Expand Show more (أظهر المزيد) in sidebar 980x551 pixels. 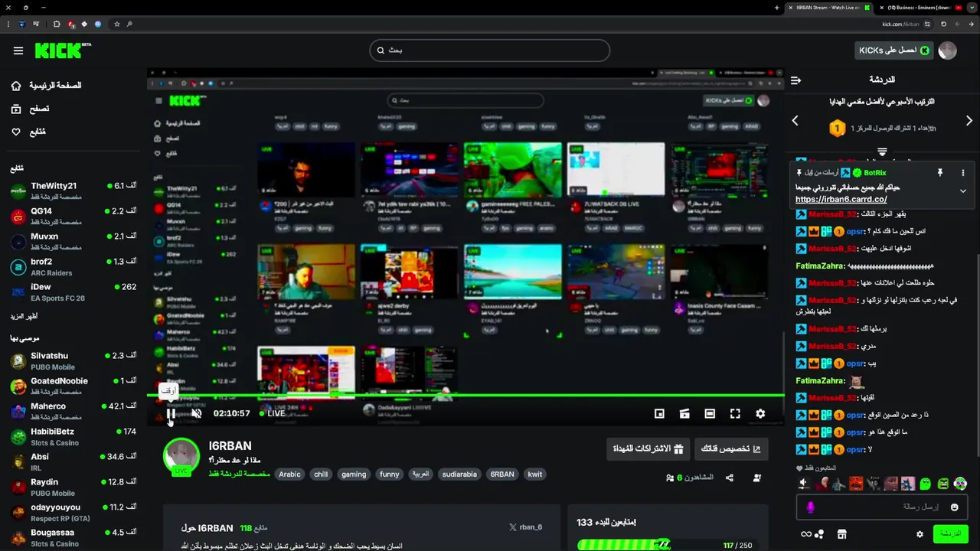point(24,316)
